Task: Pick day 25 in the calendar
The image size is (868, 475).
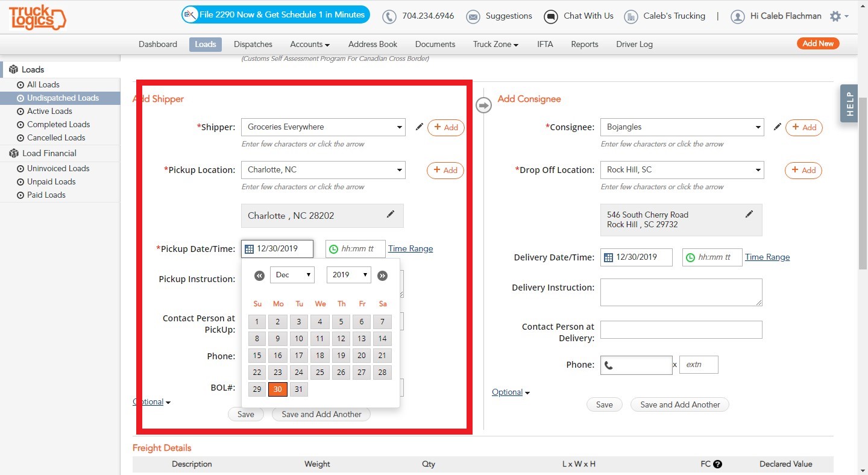Action: (319, 373)
